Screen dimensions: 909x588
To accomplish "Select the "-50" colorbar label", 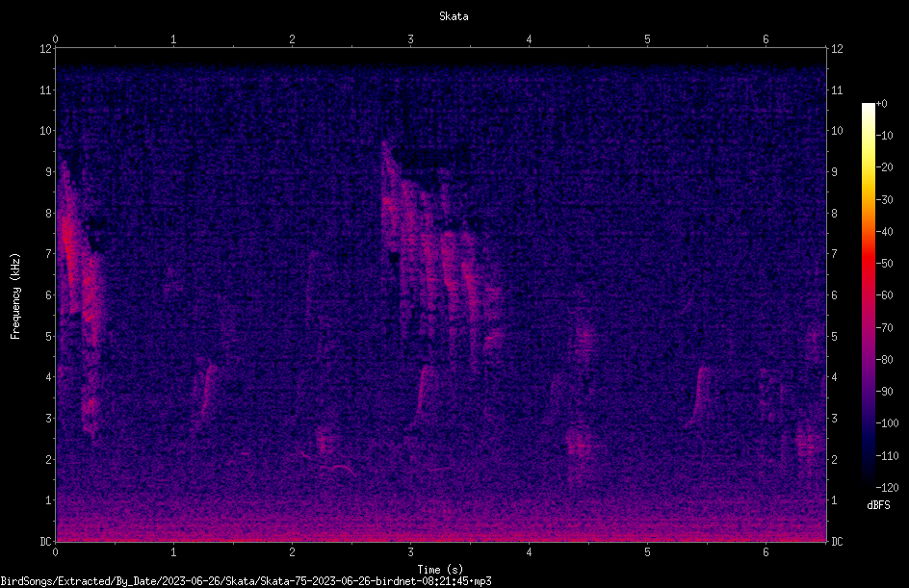I will tap(884, 263).
